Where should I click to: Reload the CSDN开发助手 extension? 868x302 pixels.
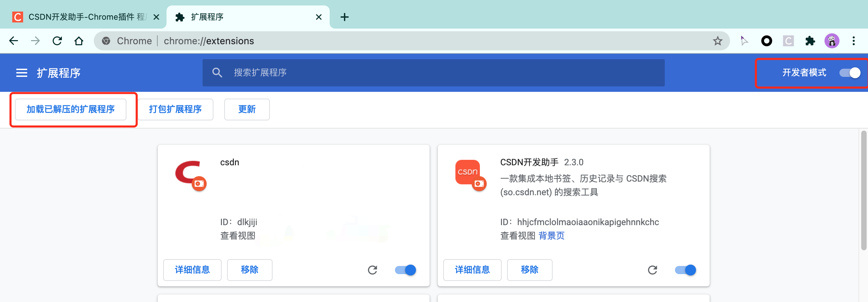[653, 270]
